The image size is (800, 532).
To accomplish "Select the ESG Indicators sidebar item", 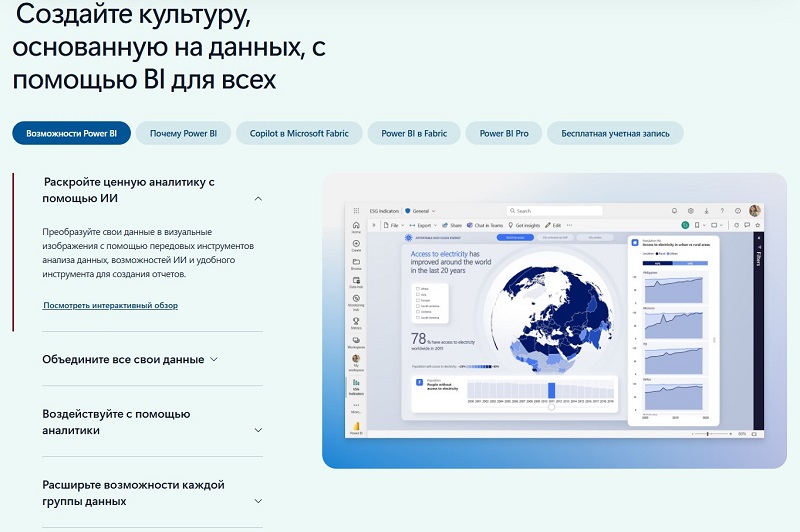I will point(356,387).
